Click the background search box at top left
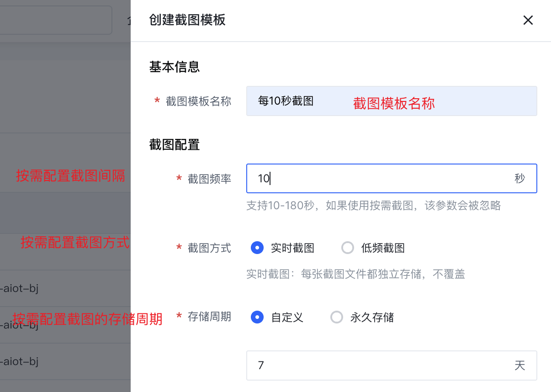Image resolution: width=551 pixels, height=392 pixels. (x=55, y=20)
